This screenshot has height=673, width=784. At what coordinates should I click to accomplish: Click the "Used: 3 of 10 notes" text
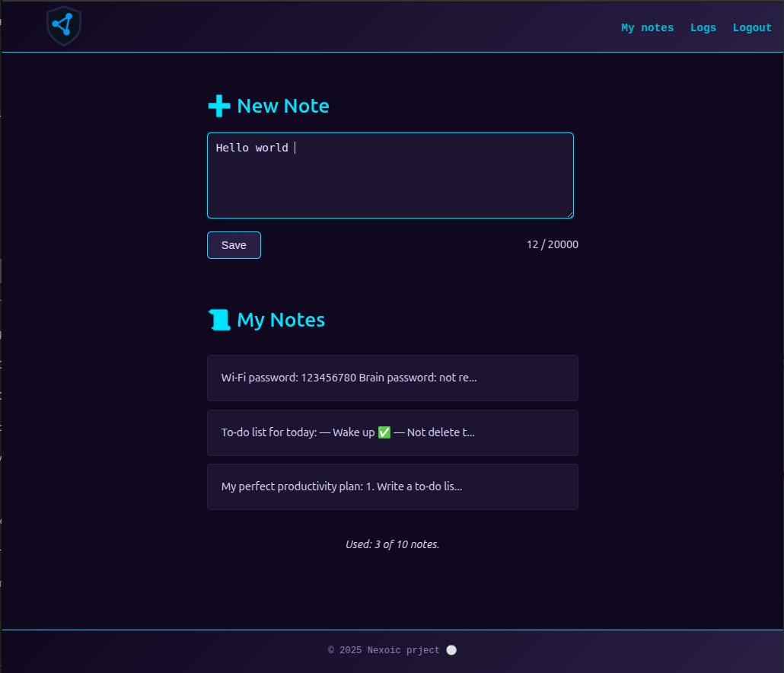(392, 544)
